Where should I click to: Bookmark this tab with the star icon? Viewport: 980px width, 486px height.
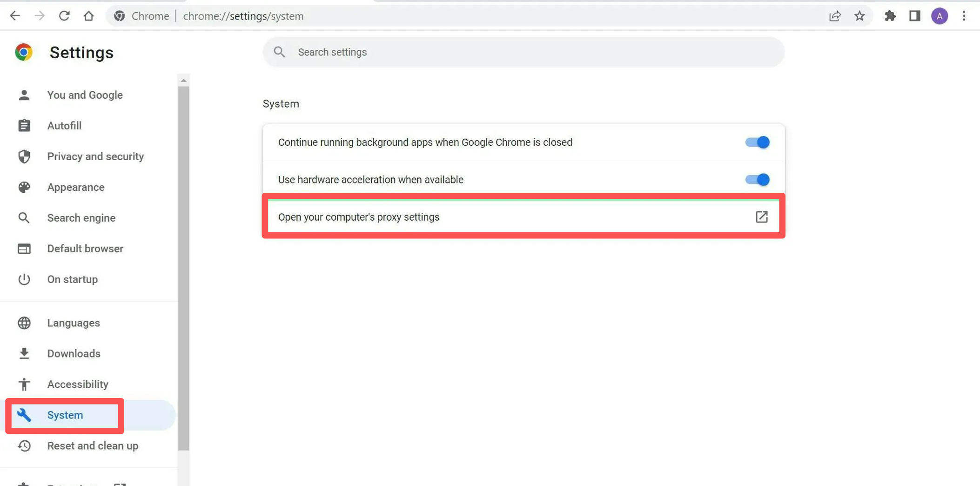pyautogui.click(x=859, y=16)
